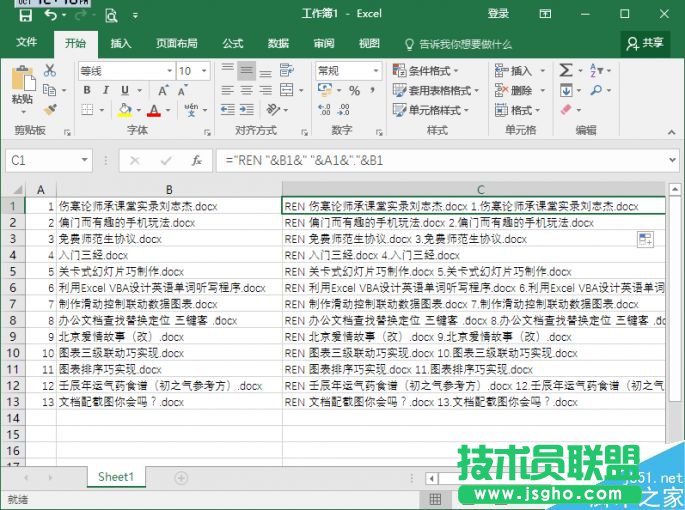Image resolution: width=685 pixels, height=510 pixels.
Task: Increase indent
Action: click(x=246, y=109)
